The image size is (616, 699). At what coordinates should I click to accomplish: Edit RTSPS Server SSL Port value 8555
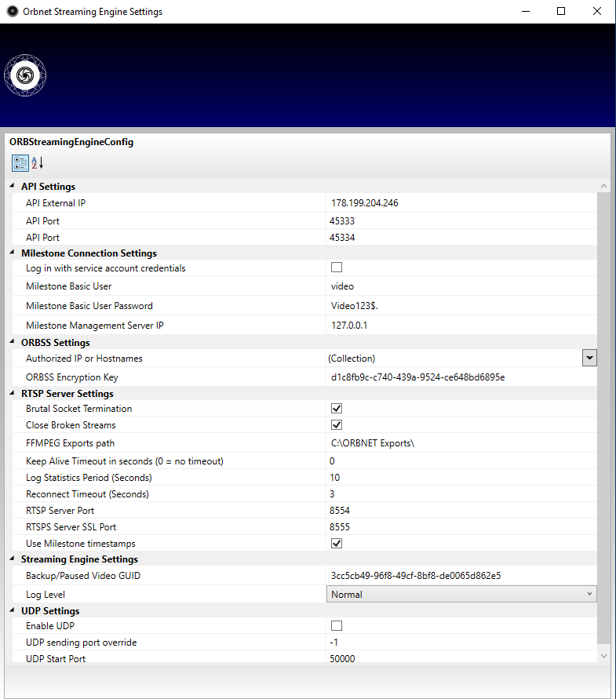461,527
